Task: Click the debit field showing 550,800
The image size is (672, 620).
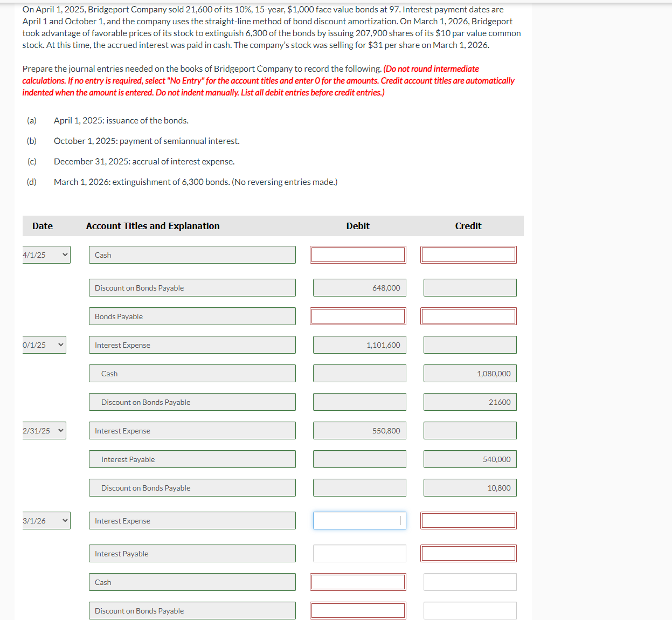Action: click(x=359, y=431)
